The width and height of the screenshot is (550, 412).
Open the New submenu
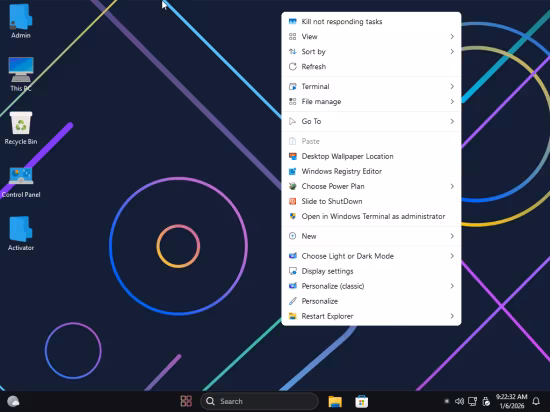coord(371,236)
